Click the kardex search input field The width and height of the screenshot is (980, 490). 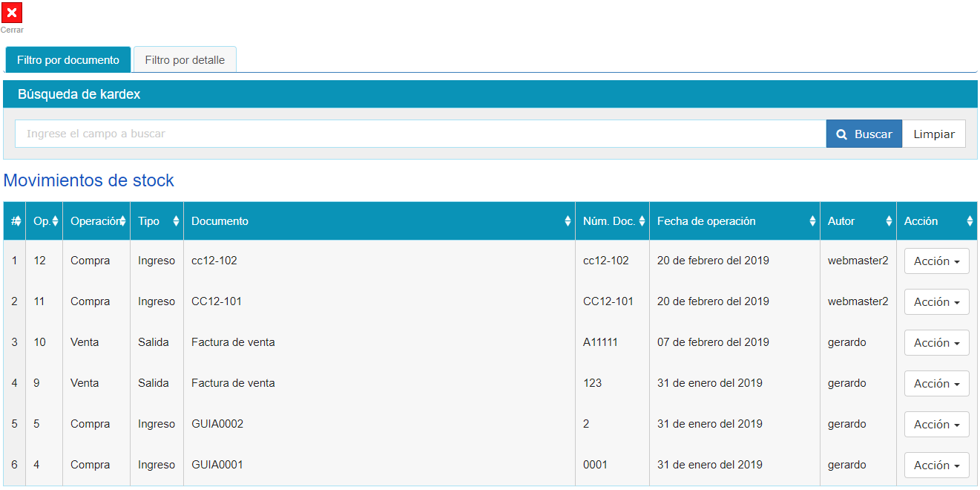click(x=420, y=134)
